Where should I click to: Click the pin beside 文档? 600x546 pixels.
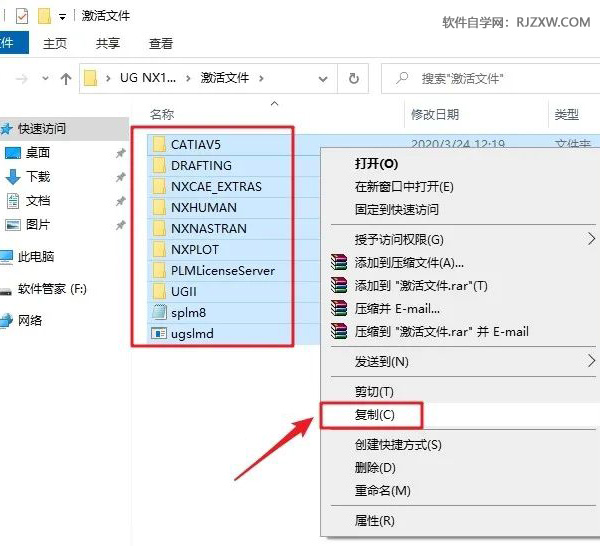121,201
